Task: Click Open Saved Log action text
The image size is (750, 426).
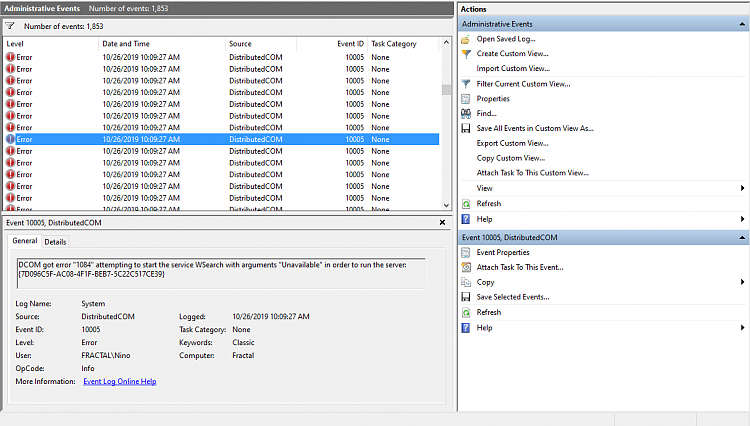Action: click(x=506, y=39)
